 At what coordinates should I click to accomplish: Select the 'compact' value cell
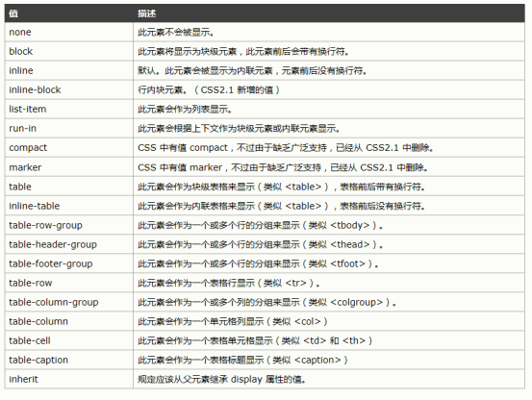(x=69, y=148)
